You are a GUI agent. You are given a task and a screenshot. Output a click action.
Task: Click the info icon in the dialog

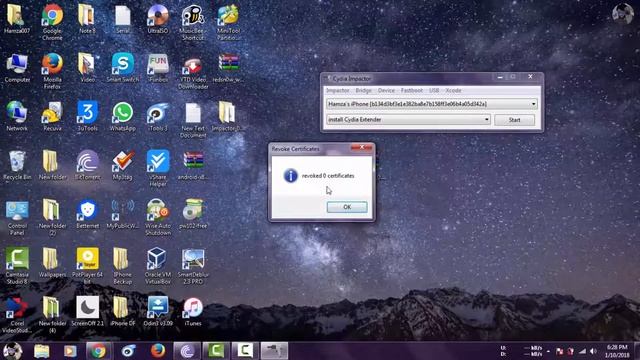[x=290, y=176]
